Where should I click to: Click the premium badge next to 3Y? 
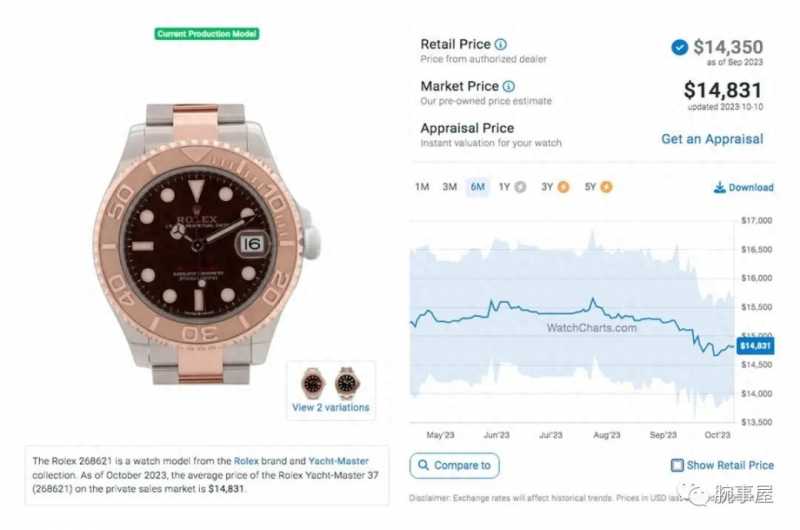[563, 187]
